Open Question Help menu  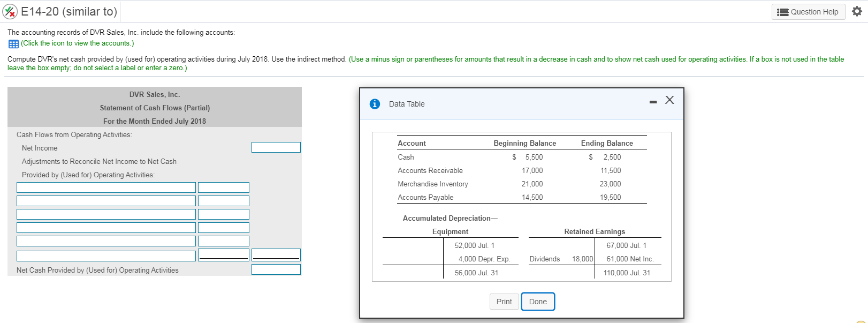coord(808,12)
